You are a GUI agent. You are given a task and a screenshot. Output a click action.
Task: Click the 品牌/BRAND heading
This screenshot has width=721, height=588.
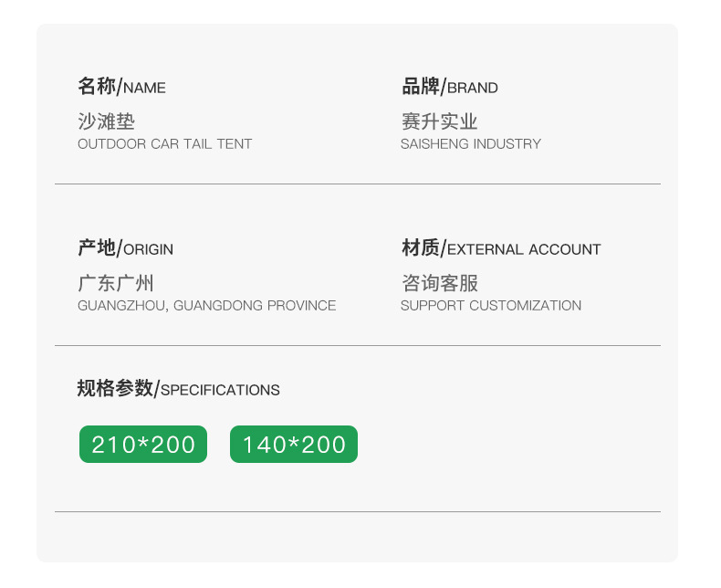450,88
